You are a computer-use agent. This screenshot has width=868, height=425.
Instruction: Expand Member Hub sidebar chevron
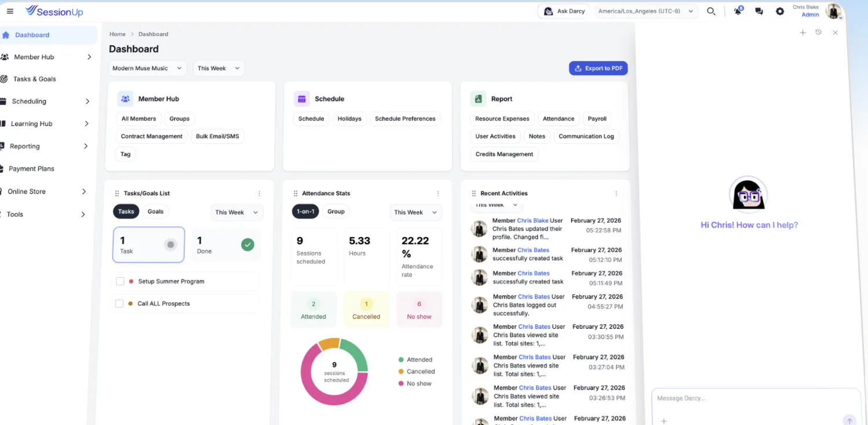tap(89, 57)
